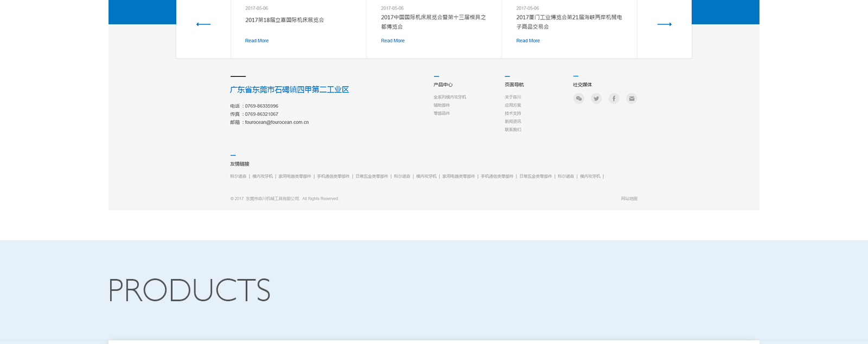This screenshot has width=868, height=344.
Task: Read More for 2017中国国际机床展览会 article
Action: (393, 41)
